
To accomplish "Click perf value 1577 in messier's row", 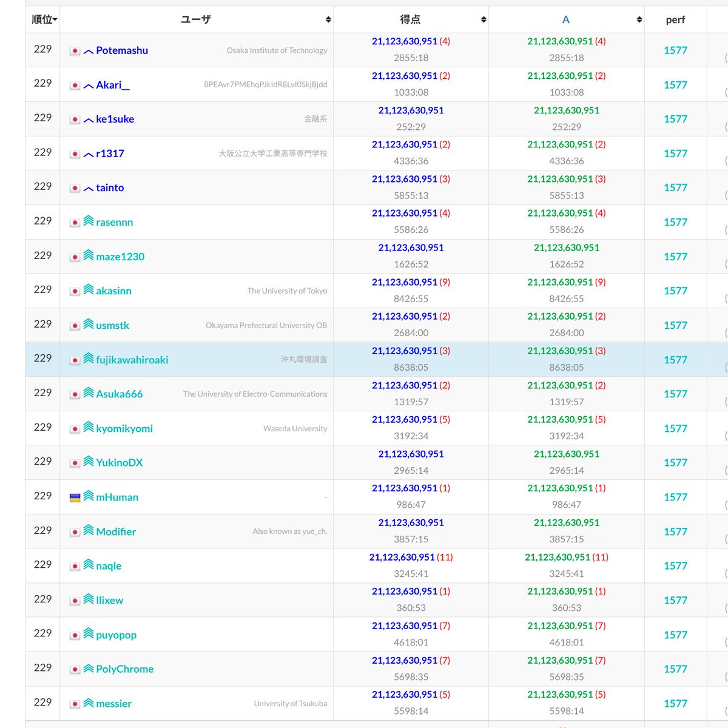I will [675, 703].
